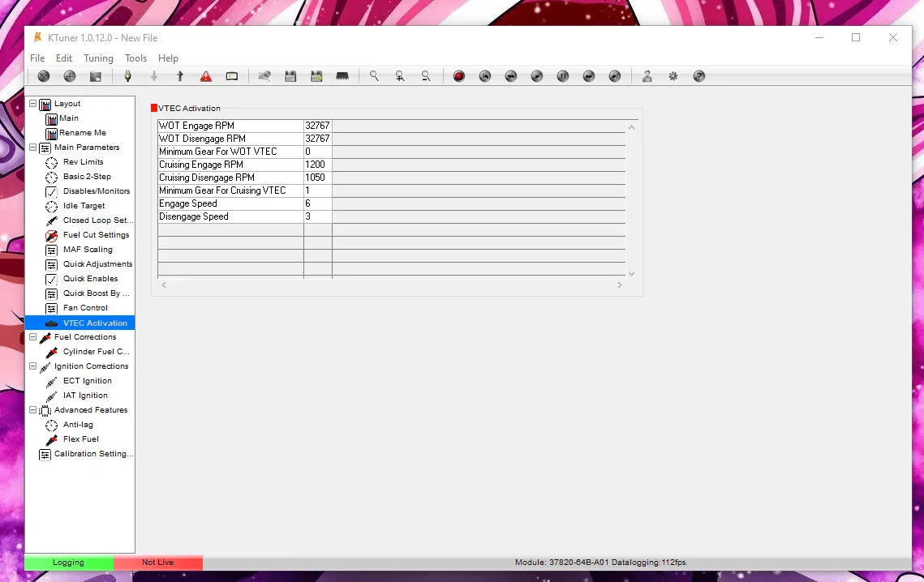The height and width of the screenshot is (582, 924).
Task: Open IAT Ignition corrections
Action: click(x=85, y=396)
